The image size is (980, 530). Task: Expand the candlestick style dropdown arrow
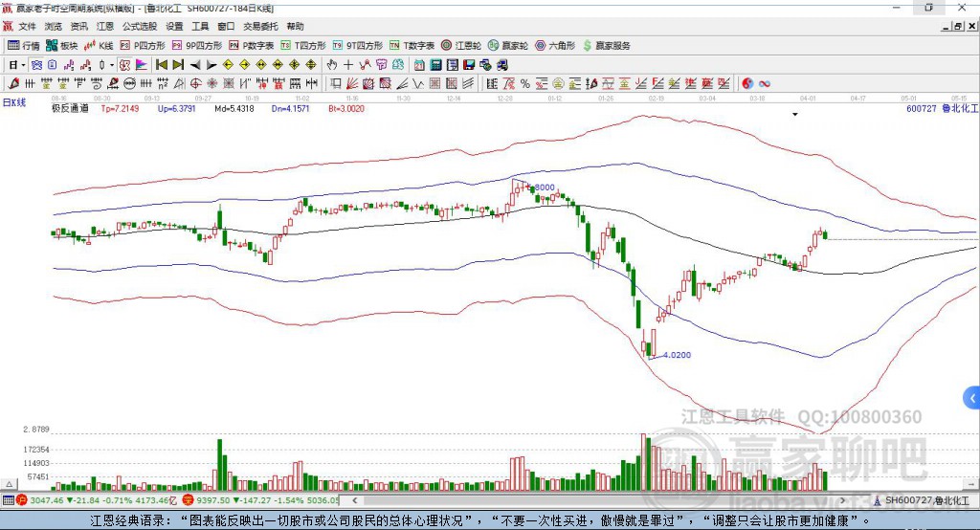click(x=112, y=65)
